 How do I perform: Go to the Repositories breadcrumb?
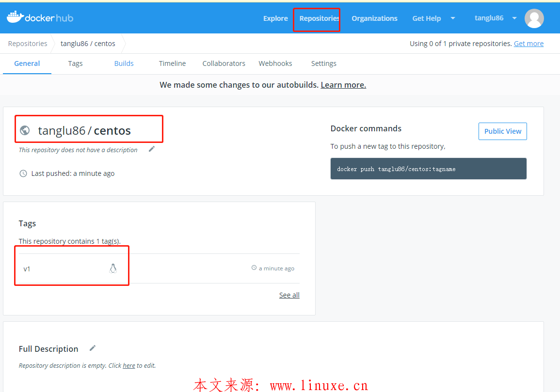[28, 44]
